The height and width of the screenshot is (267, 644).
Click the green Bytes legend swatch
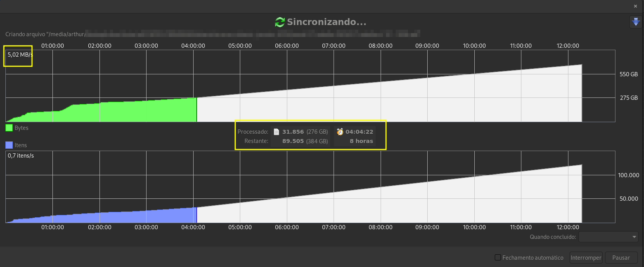click(9, 128)
